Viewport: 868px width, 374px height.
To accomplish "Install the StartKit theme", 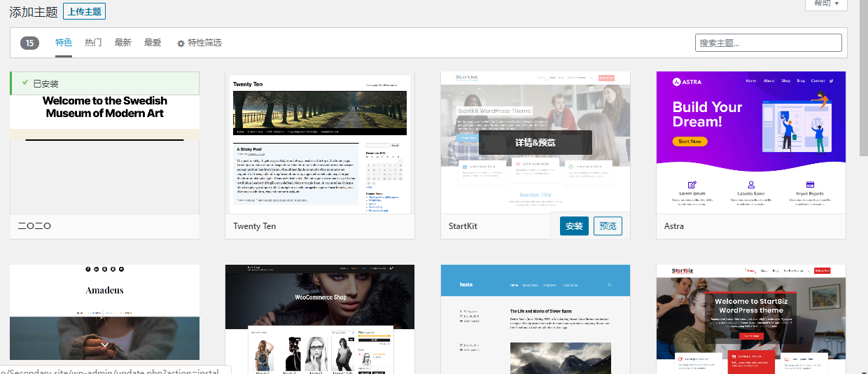I will [x=574, y=226].
